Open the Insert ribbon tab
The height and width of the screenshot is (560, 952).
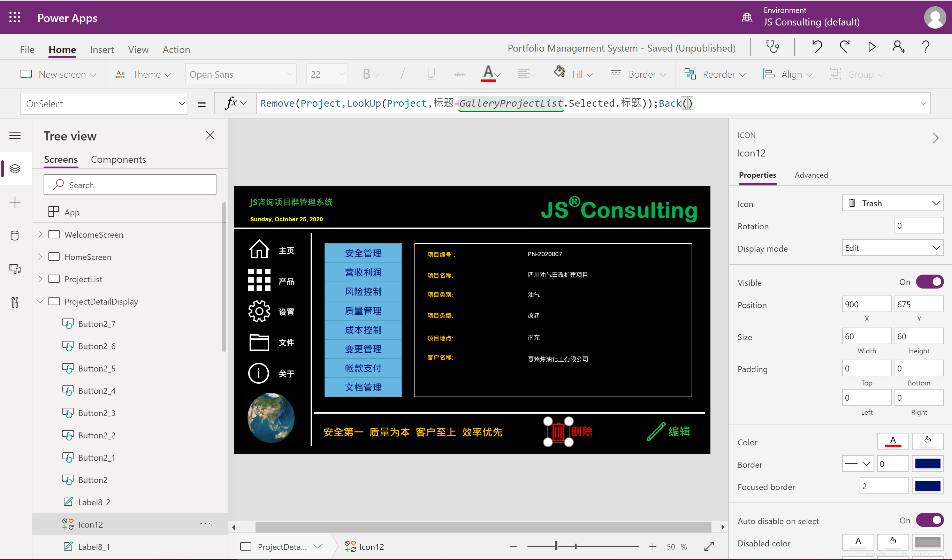pyautogui.click(x=102, y=49)
